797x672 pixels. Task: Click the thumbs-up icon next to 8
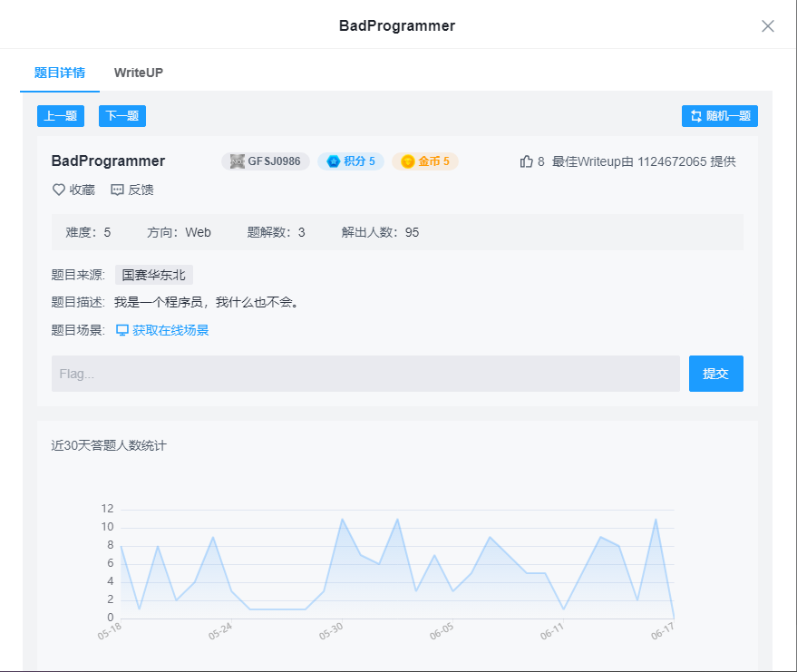click(527, 161)
